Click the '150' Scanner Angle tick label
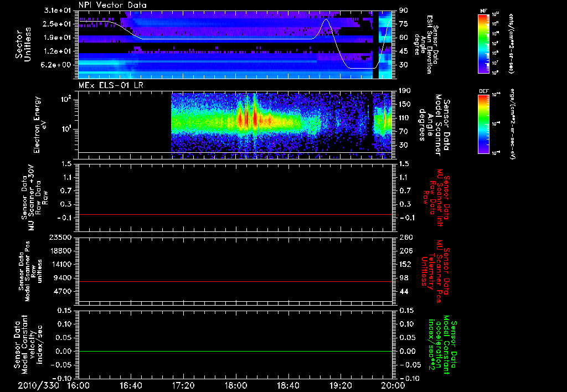The width and height of the screenshot is (567, 392). [x=405, y=104]
